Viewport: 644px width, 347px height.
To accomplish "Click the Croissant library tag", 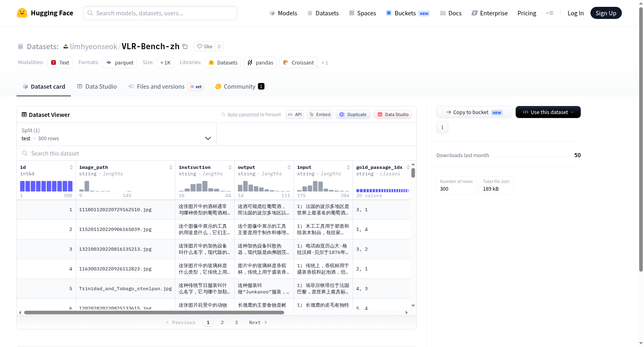I will click(x=299, y=63).
